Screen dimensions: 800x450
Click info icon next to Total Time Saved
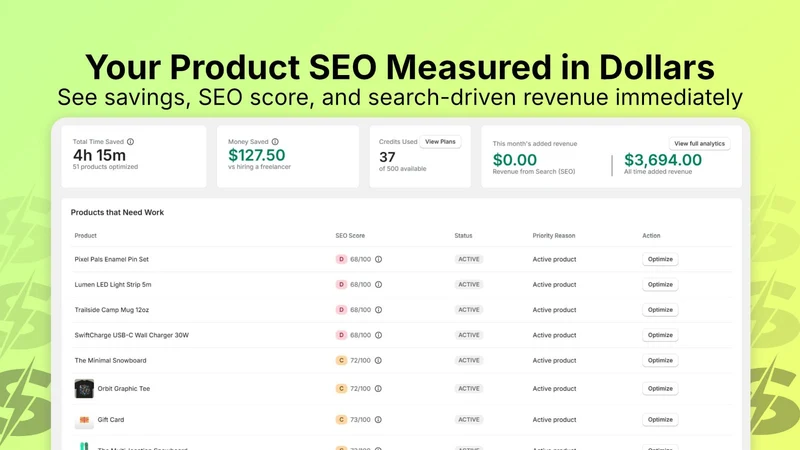click(x=131, y=141)
